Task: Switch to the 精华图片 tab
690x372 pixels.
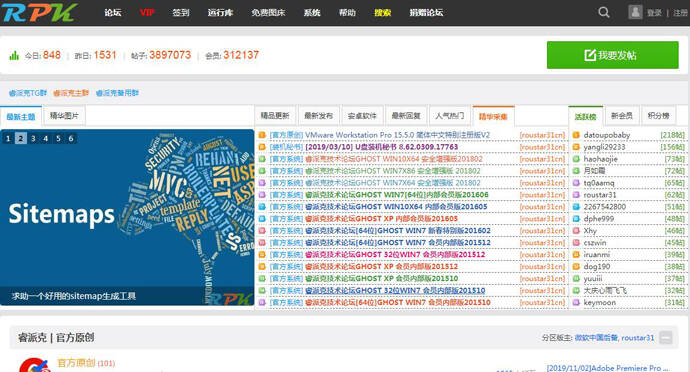Action: pos(64,115)
